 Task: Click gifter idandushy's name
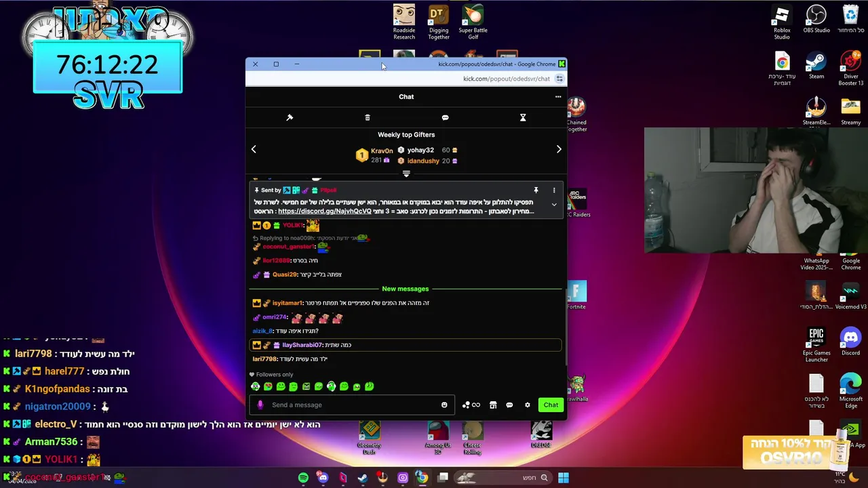[423, 161]
